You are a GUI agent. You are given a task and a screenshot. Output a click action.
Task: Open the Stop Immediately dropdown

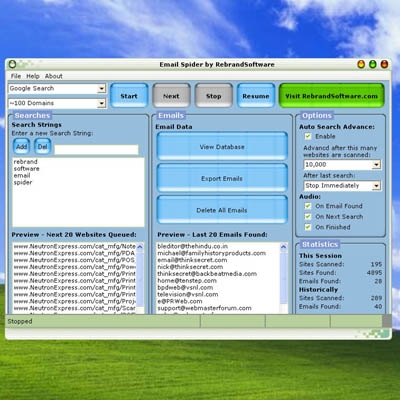[376, 186]
